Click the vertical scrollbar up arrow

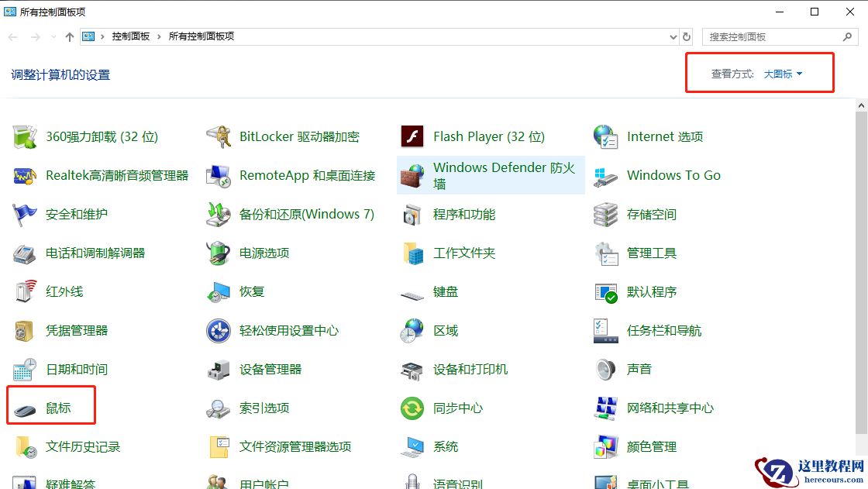tap(861, 105)
